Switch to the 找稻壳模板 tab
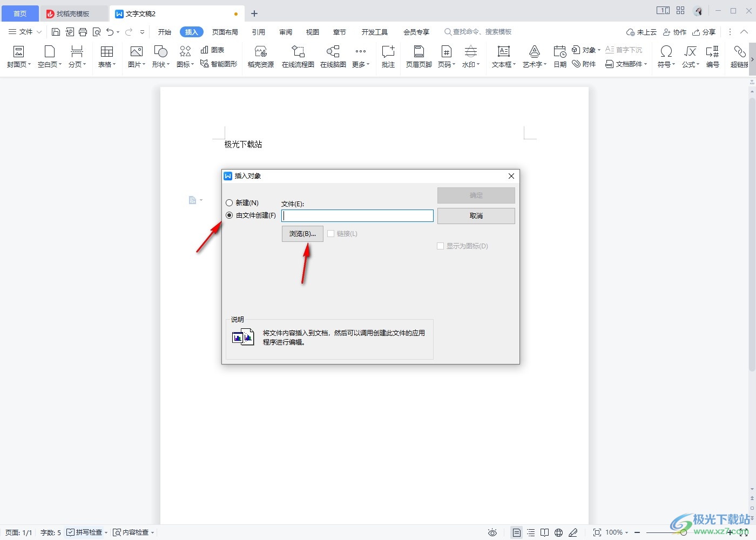Screen dimensions: 756x540 pyautogui.click(x=73, y=13)
